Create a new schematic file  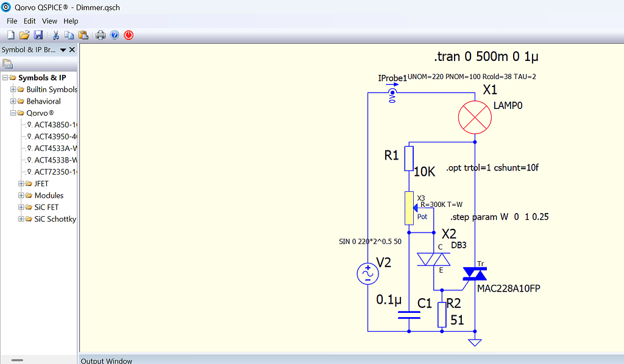tap(10, 35)
